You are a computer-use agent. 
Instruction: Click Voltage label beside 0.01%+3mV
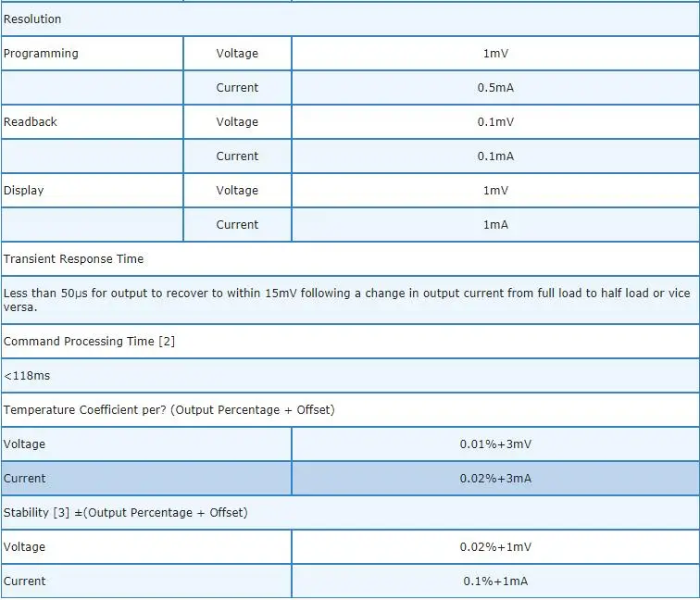pyautogui.click(x=25, y=444)
